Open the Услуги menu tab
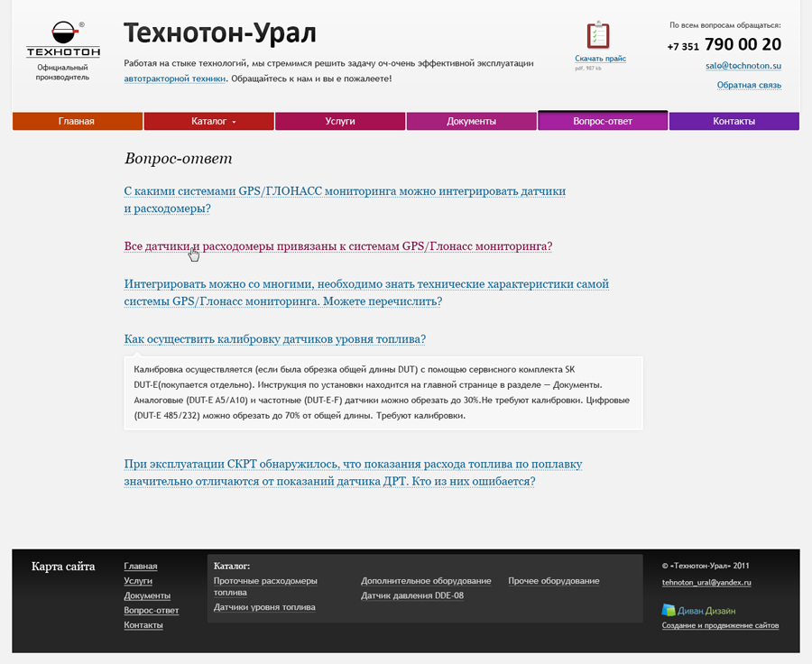This screenshot has width=812, height=664. 340,121
